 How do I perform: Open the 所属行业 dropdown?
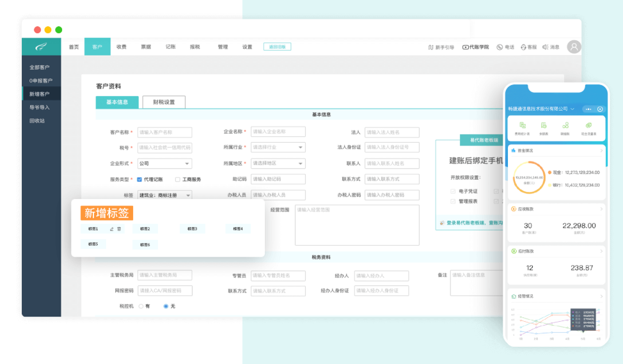pyautogui.click(x=278, y=147)
